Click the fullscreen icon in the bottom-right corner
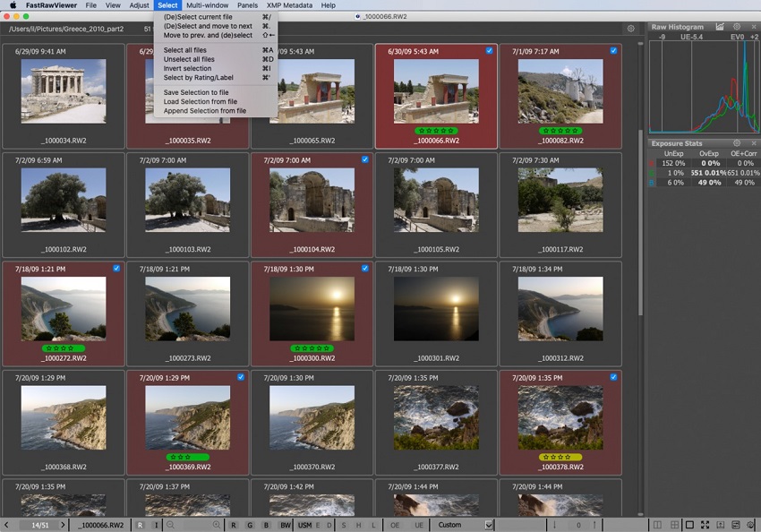This screenshot has width=761, height=532. pos(704,524)
